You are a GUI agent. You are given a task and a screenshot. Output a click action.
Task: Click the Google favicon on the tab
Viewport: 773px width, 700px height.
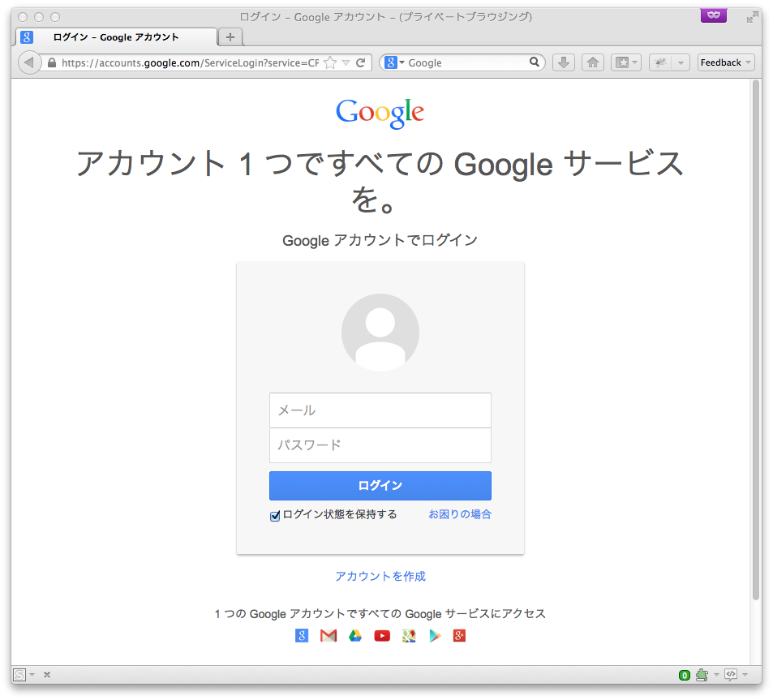(x=27, y=37)
